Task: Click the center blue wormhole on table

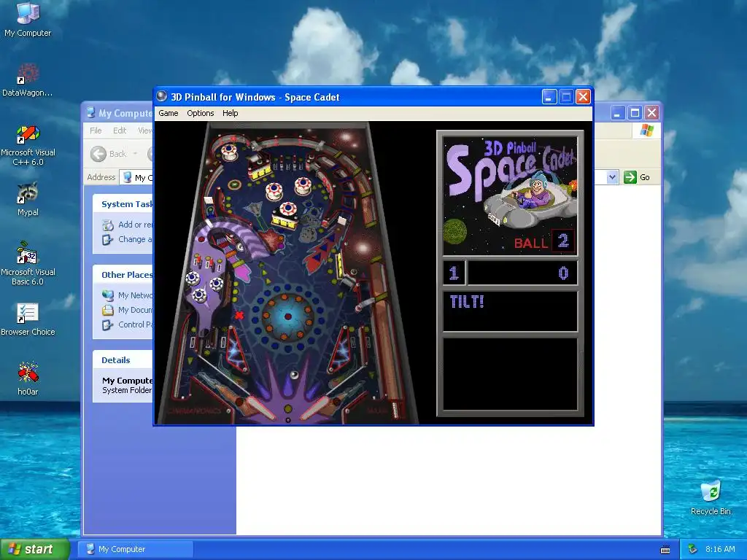Action: pos(287,316)
